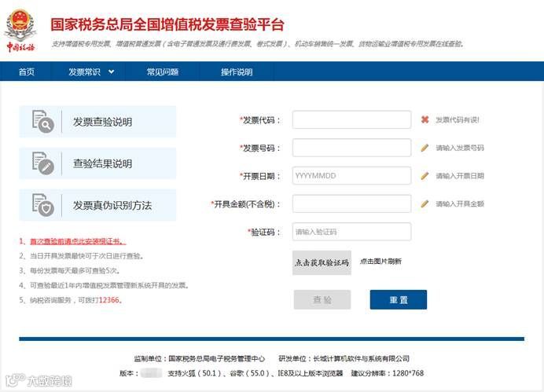
Task: Click the magnifier document icon for 发票查验说明
Action: tap(43, 122)
